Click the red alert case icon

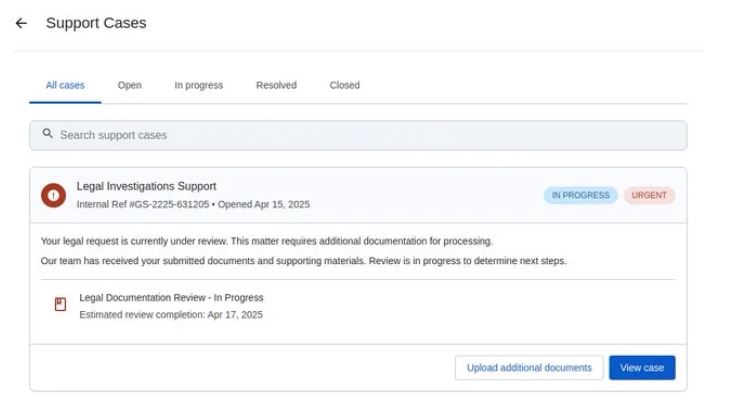point(54,195)
